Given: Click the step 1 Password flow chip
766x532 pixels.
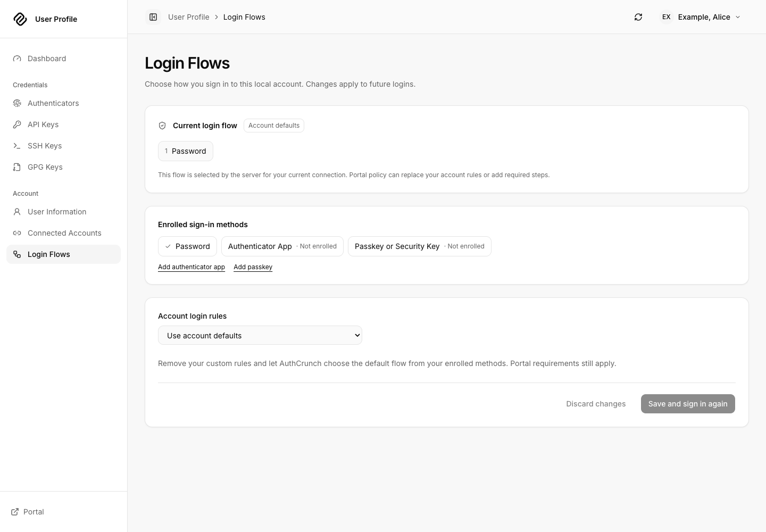Looking at the screenshot, I should point(186,151).
